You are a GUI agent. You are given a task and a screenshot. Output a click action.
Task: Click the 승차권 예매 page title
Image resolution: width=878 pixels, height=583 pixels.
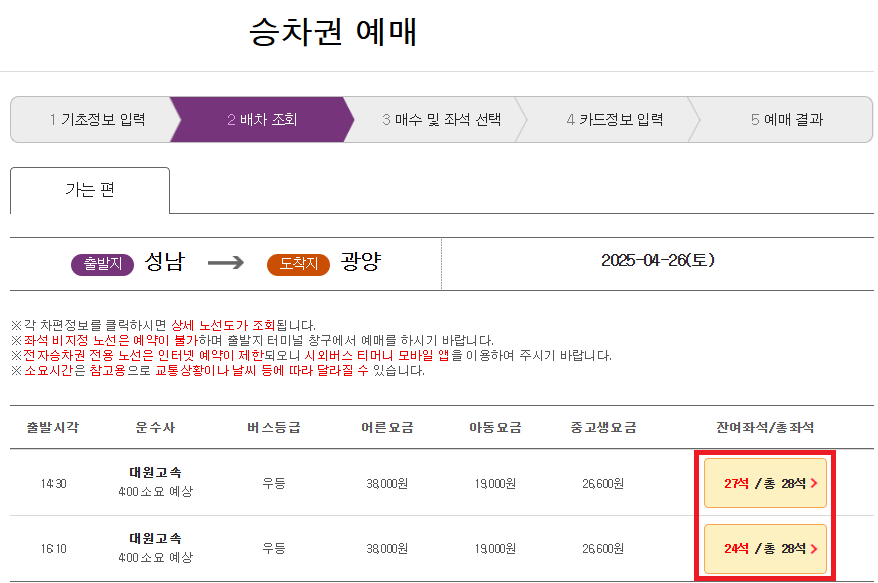[333, 31]
